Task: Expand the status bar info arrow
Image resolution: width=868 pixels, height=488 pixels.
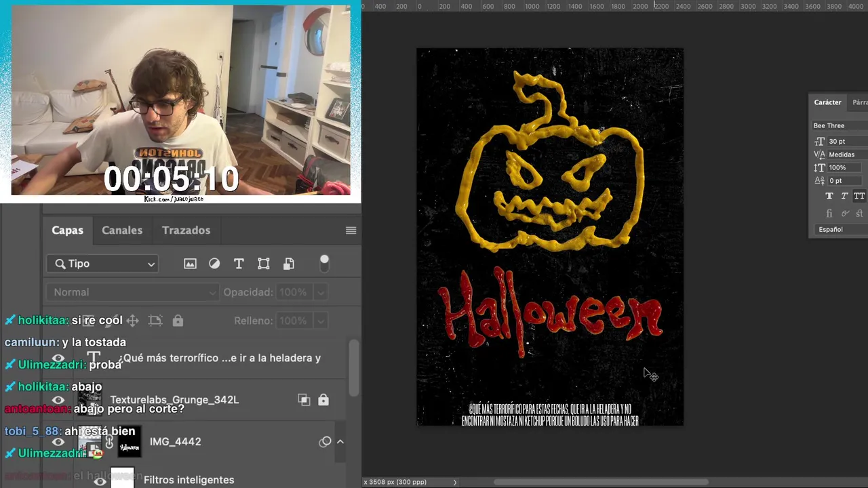Action: click(x=455, y=482)
